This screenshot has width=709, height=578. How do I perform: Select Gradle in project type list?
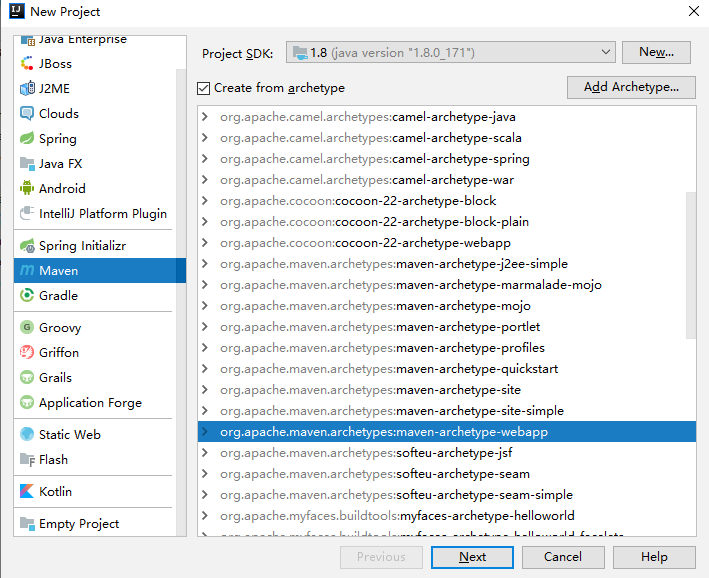pos(95,295)
